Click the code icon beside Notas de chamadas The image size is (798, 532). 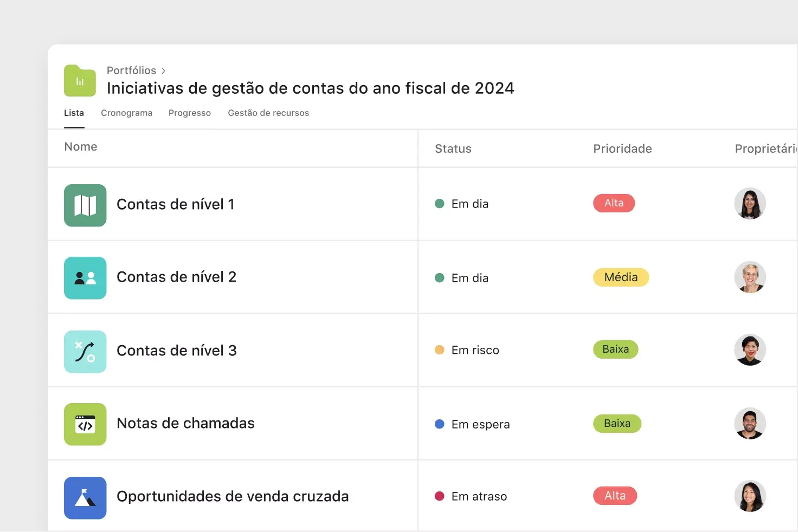85,424
